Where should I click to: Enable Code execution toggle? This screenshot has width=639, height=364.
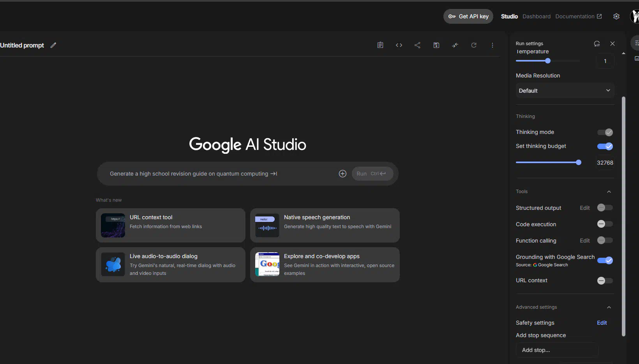605,224
